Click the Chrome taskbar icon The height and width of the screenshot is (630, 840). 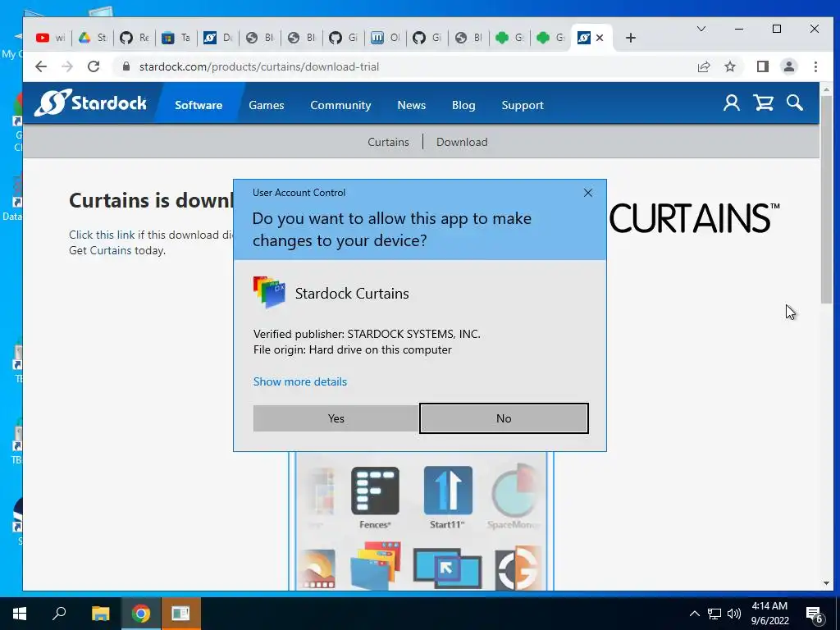[x=141, y=614]
